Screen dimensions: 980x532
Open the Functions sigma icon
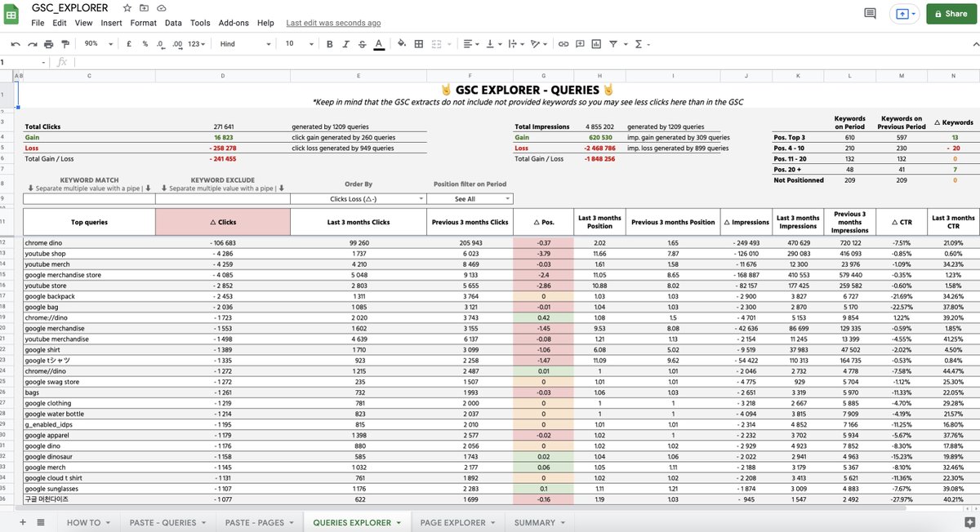coord(639,44)
